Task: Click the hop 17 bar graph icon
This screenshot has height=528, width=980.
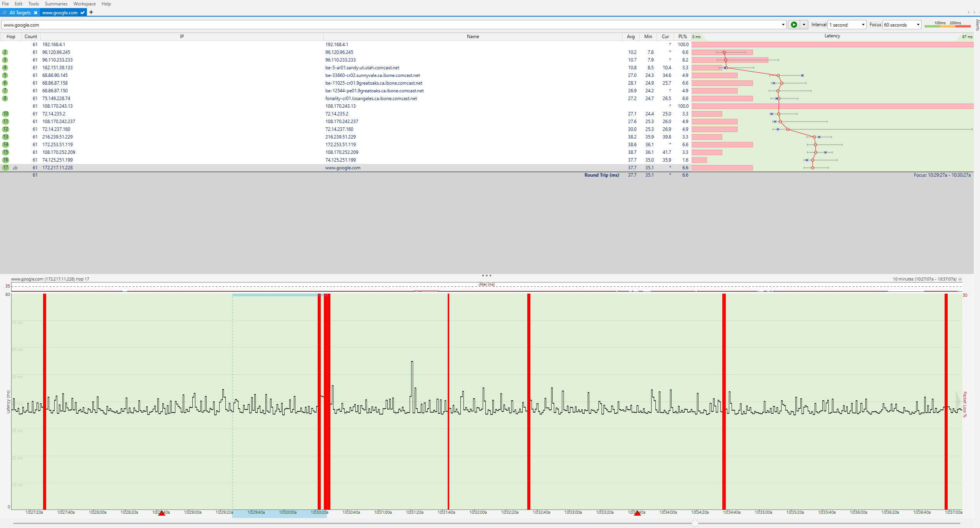Action: (15, 168)
